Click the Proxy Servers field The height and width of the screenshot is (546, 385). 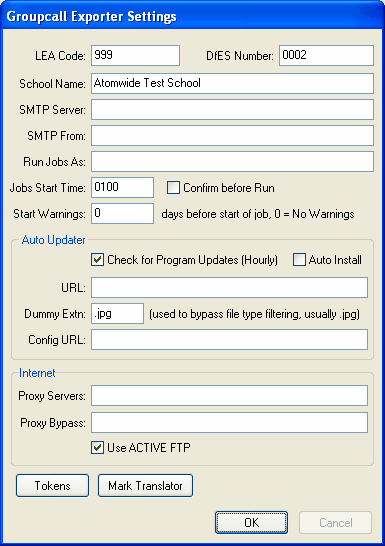click(229, 396)
